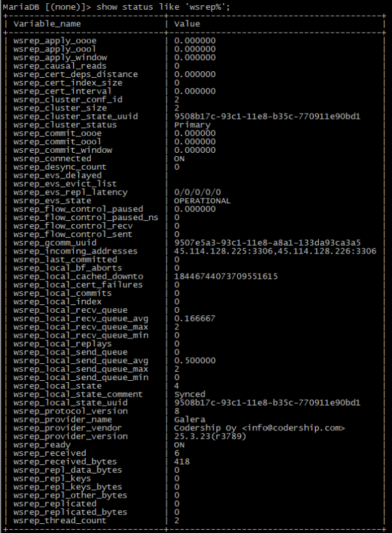Viewport: 392px width, 533px height.
Task: Click the 0.166667 recv queue average
Action: point(195,319)
